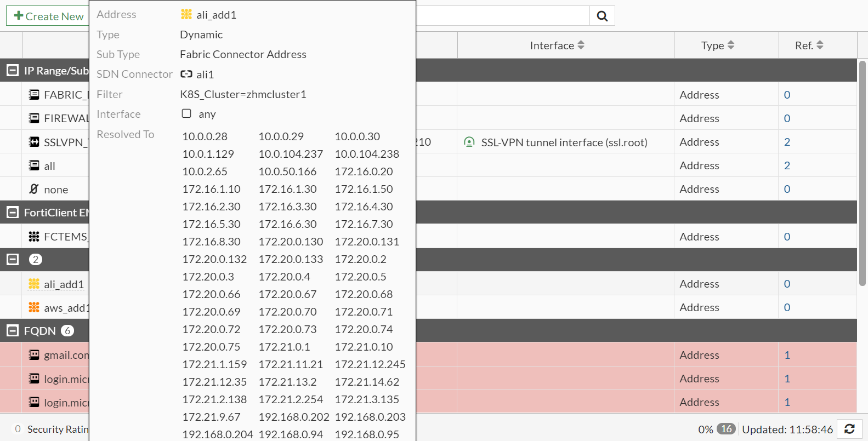This screenshot has width=868, height=441.
Task: Collapse the group with count 2
Action: [12, 260]
